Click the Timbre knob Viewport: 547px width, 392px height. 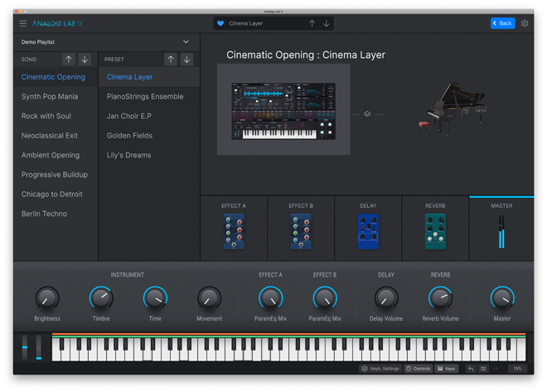[101, 298]
